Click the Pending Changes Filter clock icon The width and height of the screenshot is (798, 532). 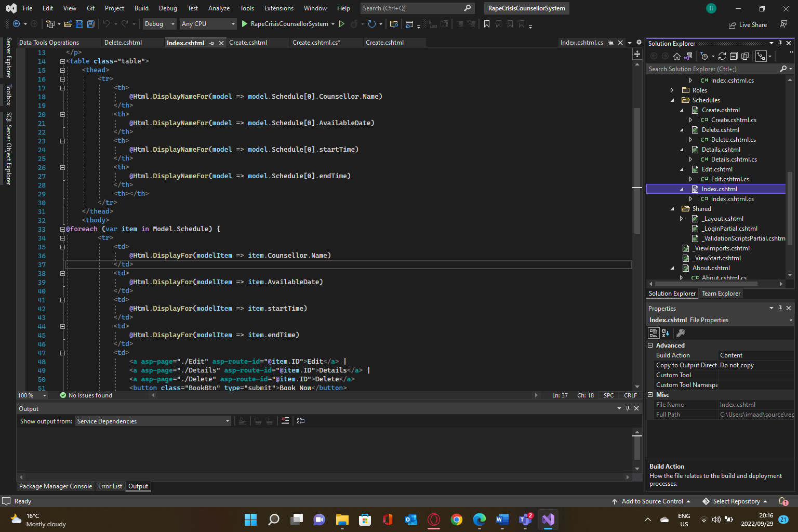(704, 56)
